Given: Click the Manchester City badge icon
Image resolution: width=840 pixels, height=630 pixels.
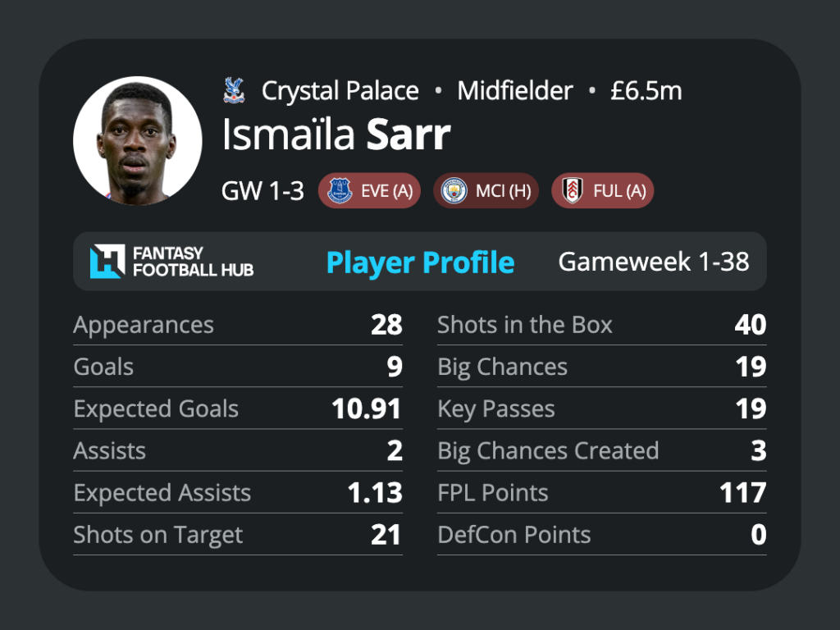Looking at the screenshot, I should pyautogui.click(x=454, y=190).
